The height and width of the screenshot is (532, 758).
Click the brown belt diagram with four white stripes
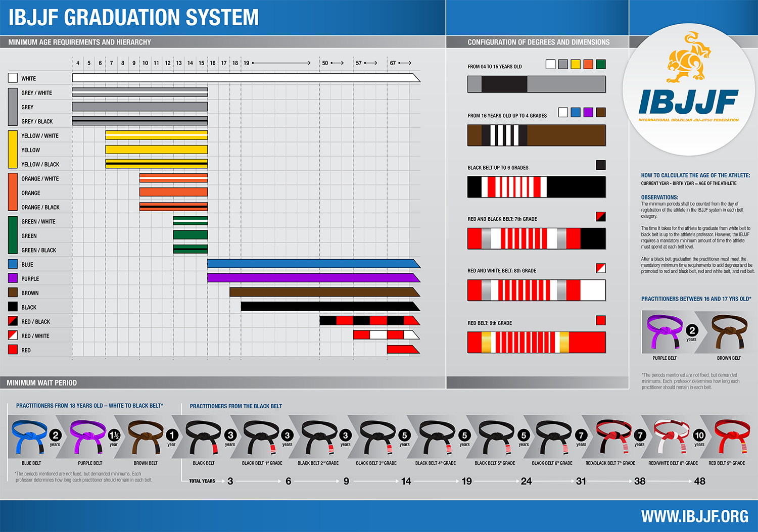(x=536, y=135)
